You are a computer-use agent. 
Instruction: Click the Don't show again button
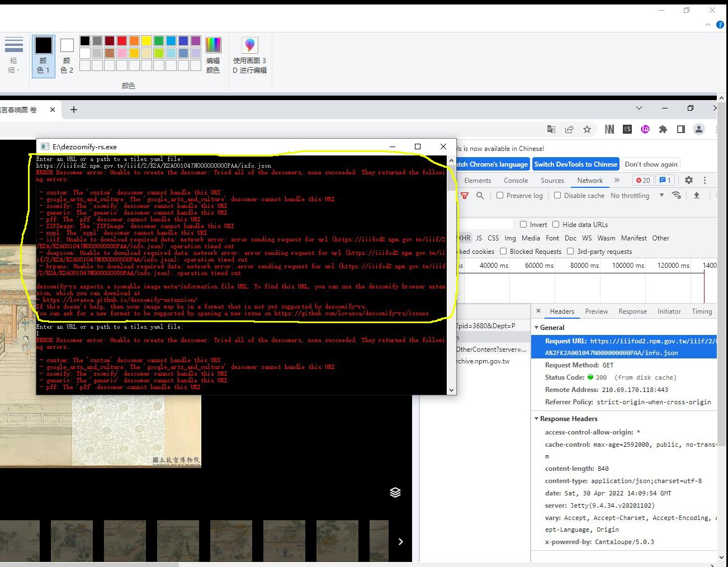pyautogui.click(x=651, y=164)
